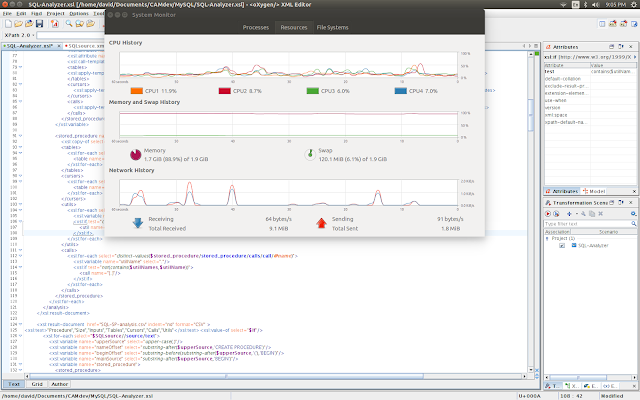The width and height of the screenshot is (640, 400).
Task: Click the Memory pie chart icon
Action: tap(136, 155)
